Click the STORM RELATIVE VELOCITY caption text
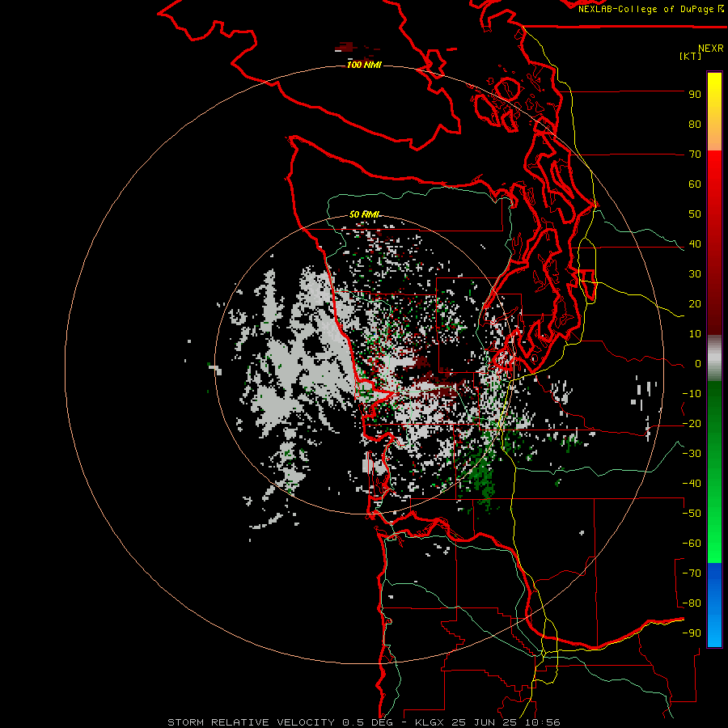 (x=251, y=722)
